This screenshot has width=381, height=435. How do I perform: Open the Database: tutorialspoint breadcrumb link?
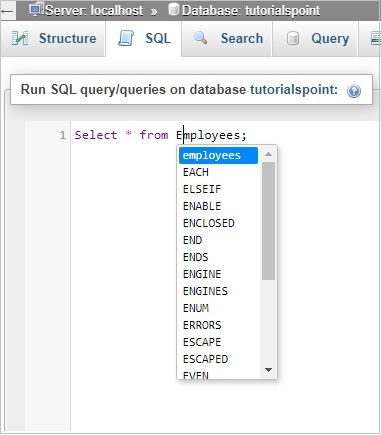[x=251, y=11]
